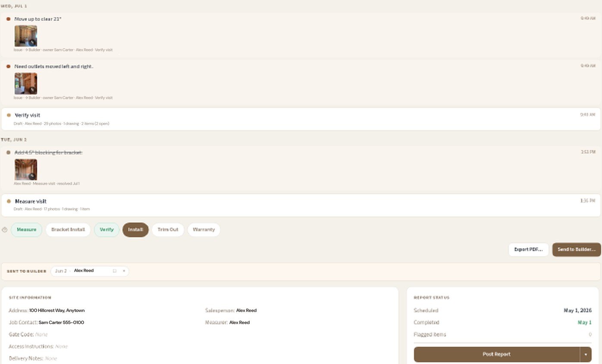Click the Gate Code 'None' value
This screenshot has width=602, height=364.
(41, 335)
